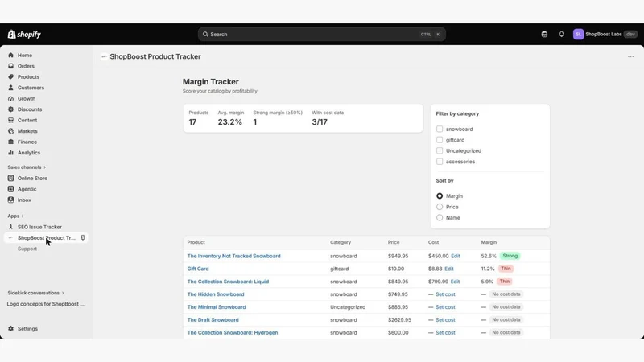The height and width of the screenshot is (362, 644).
Task: Click the Shopify logo
Action: pos(24,34)
